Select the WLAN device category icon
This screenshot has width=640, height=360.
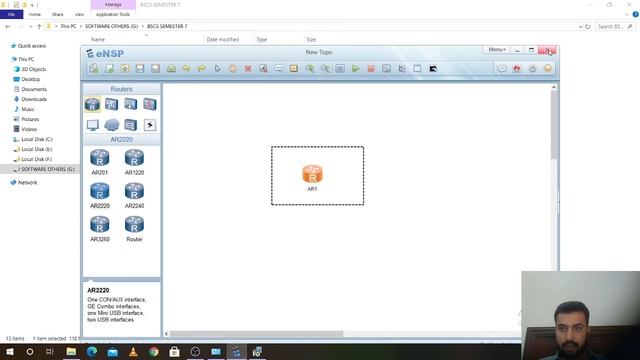tap(131, 104)
